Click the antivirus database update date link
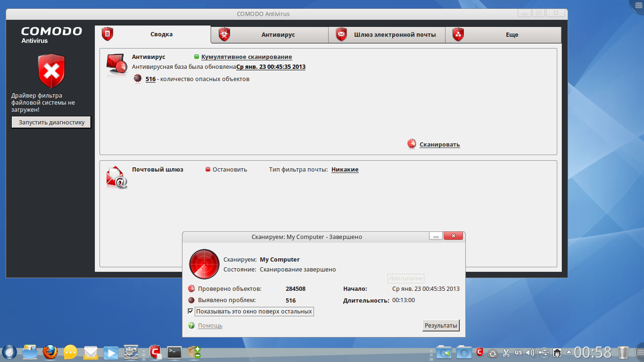The height and width of the screenshot is (362, 644). pos(271,67)
